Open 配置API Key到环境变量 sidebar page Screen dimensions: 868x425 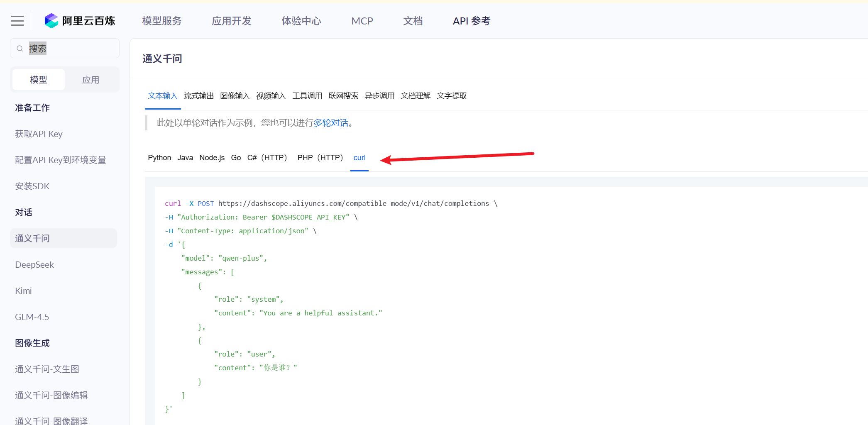[x=61, y=160]
